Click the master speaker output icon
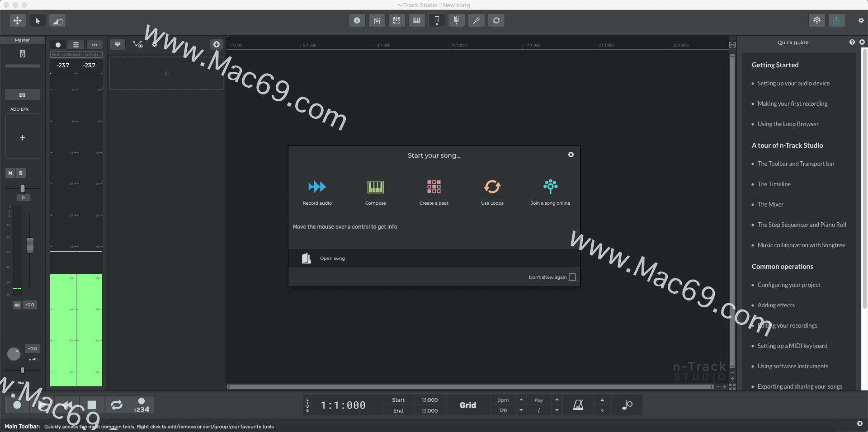Viewport: 868px width, 432px height. click(23, 54)
